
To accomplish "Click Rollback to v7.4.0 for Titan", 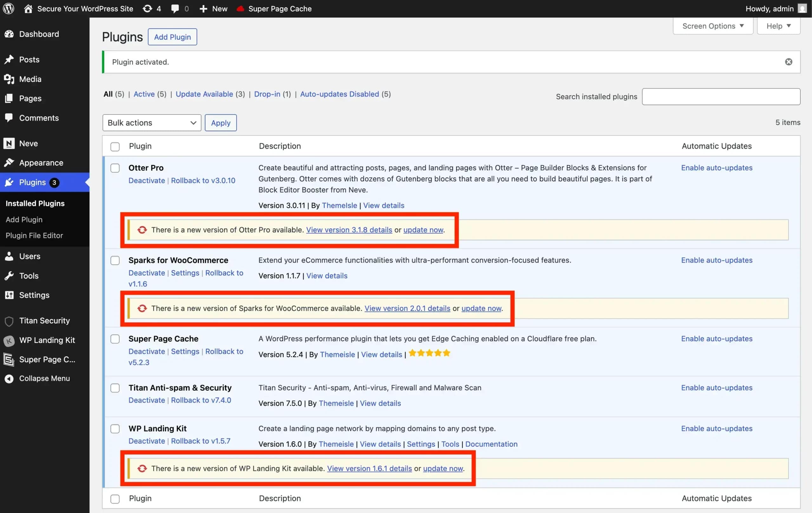I will coord(201,400).
